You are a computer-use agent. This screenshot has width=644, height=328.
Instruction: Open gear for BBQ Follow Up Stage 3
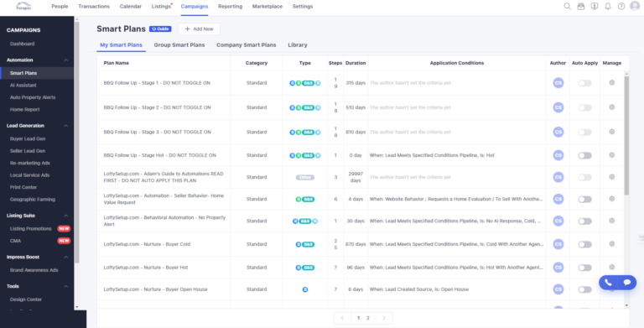click(611, 132)
